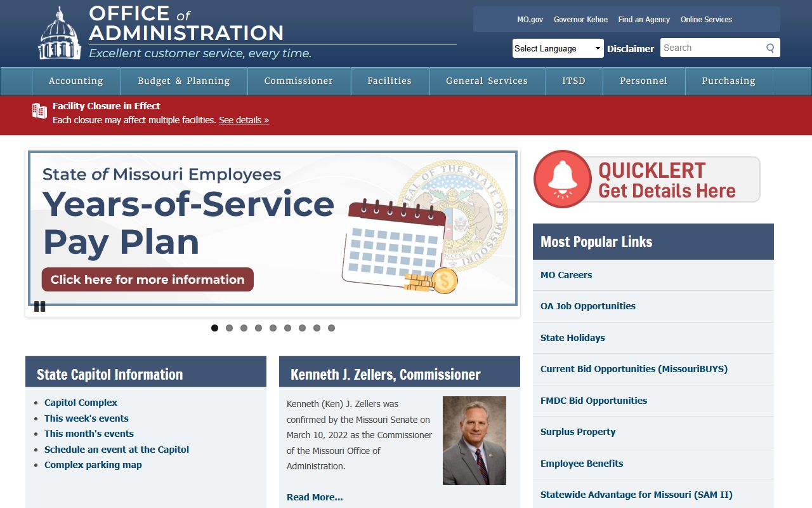Open the Accounting menu
812x508 pixels.
[x=76, y=81]
